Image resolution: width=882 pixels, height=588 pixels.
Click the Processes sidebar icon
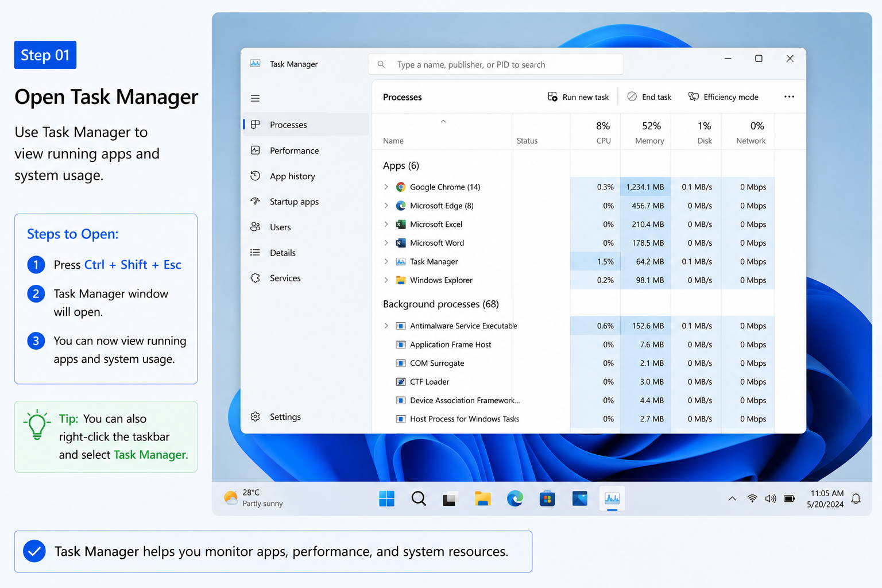point(256,125)
